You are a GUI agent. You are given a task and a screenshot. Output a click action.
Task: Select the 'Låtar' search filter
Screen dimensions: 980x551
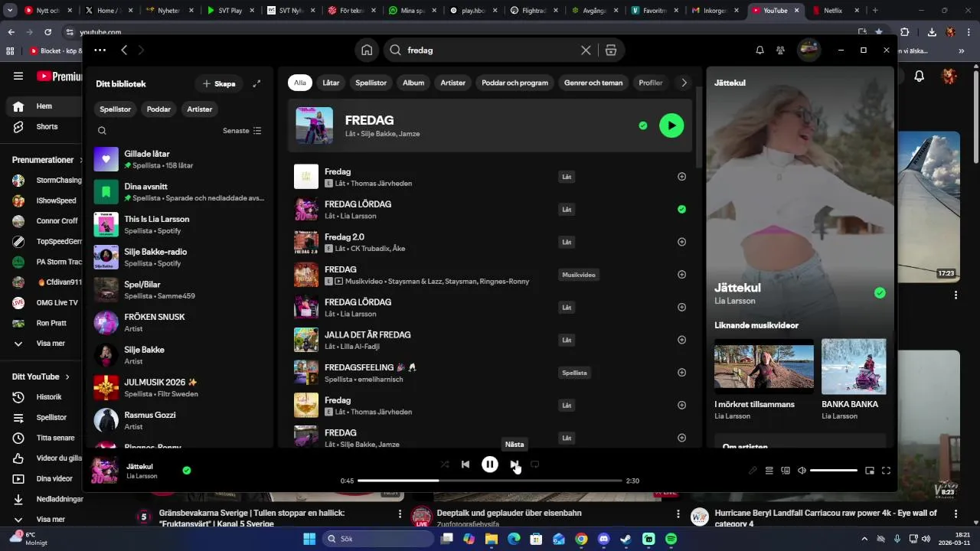pos(331,83)
